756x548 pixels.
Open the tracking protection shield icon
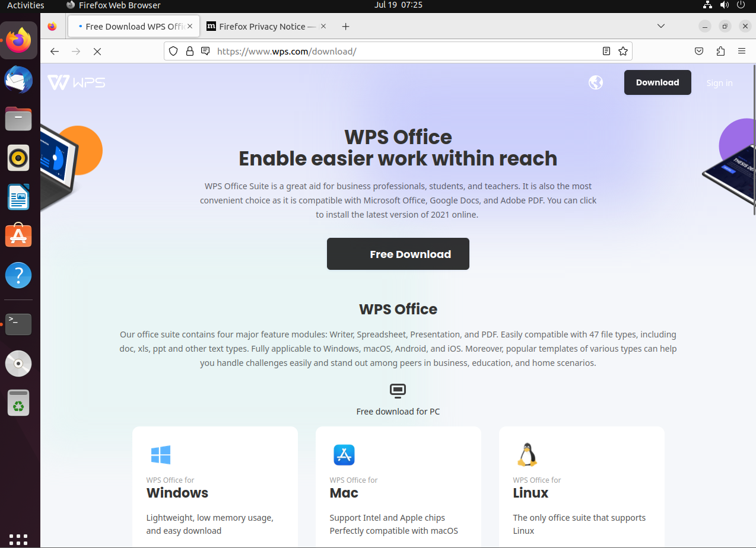tap(173, 51)
